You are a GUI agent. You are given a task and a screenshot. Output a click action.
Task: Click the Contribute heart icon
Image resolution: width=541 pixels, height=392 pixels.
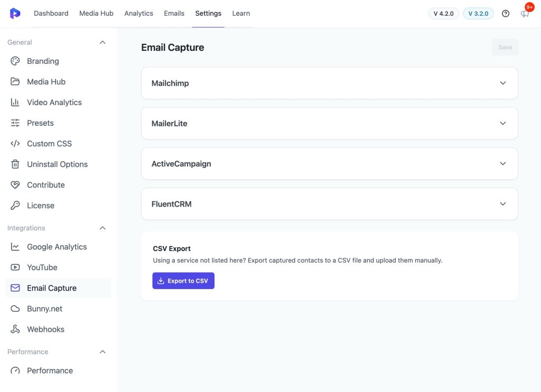pos(15,185)
